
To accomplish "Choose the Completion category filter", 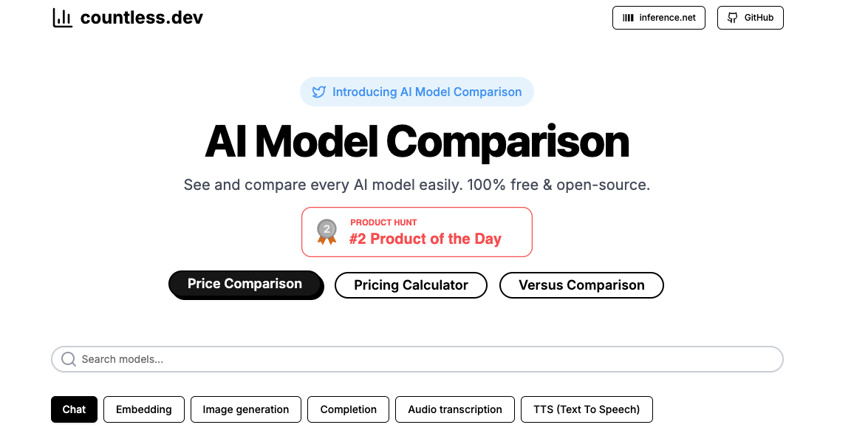I will click(349, 409).
